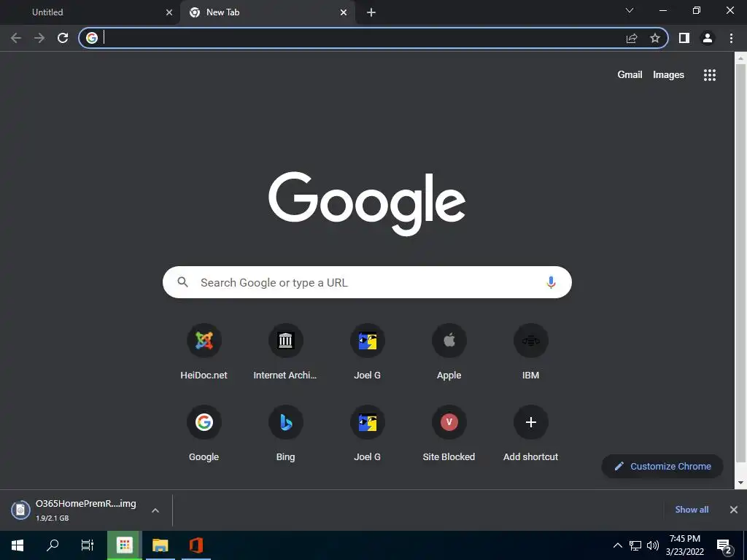The width and height of the screenshot is (747, 560).
Task: Open the profile avatar menu
Action: [708, 38]
